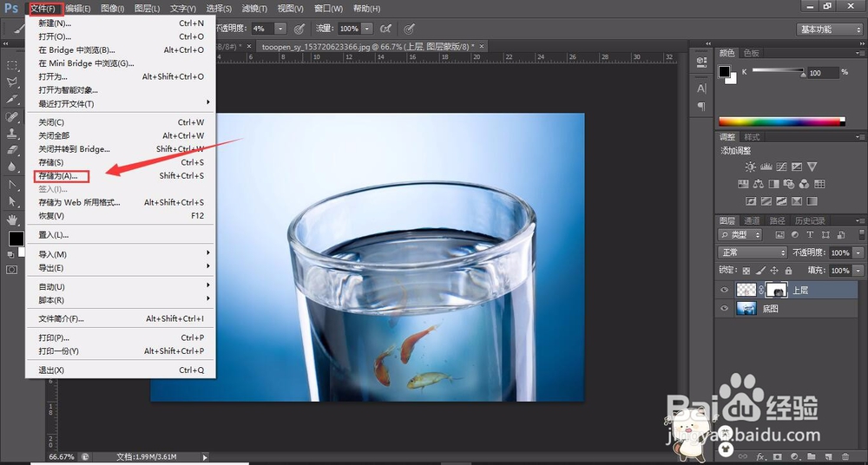The image size is (868, 465).
Task: Add a Black & White adjustment
Action: (774, 184)
